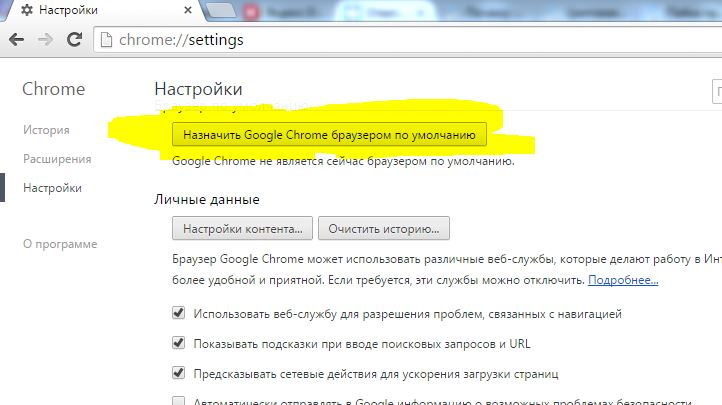Open the new tab button

[x=220, y=11]
